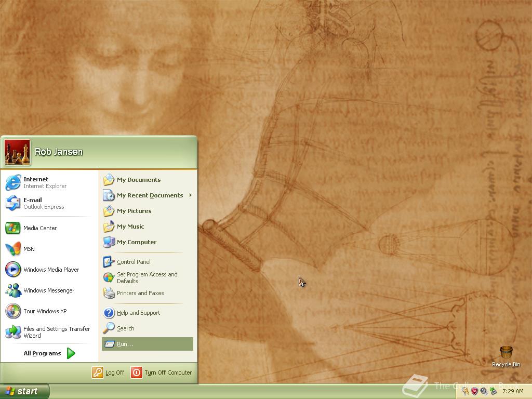Click the chess user account picture

(x=17, y=152)
